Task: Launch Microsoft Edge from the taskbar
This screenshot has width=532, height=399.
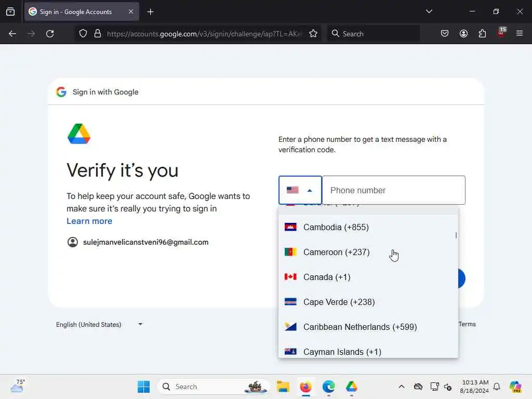Action: point(328,387)
